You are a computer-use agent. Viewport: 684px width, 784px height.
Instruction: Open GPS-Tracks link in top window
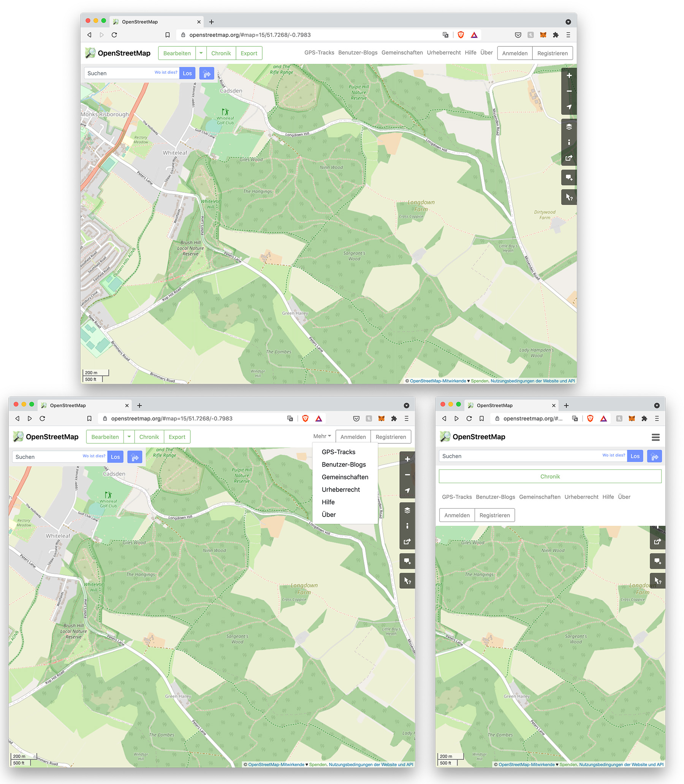point(319,53)
